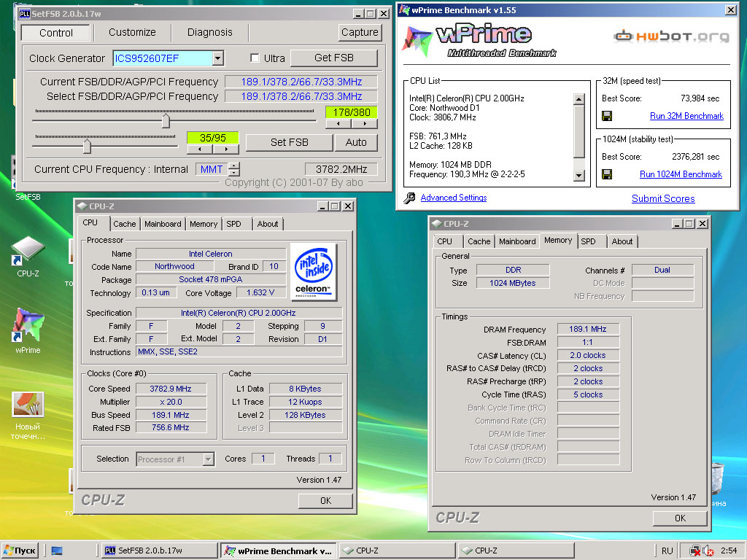Open the Пуск Start button
Image resolution: width=747 pixels, height=560 pixels.
[x=20, y=551]
